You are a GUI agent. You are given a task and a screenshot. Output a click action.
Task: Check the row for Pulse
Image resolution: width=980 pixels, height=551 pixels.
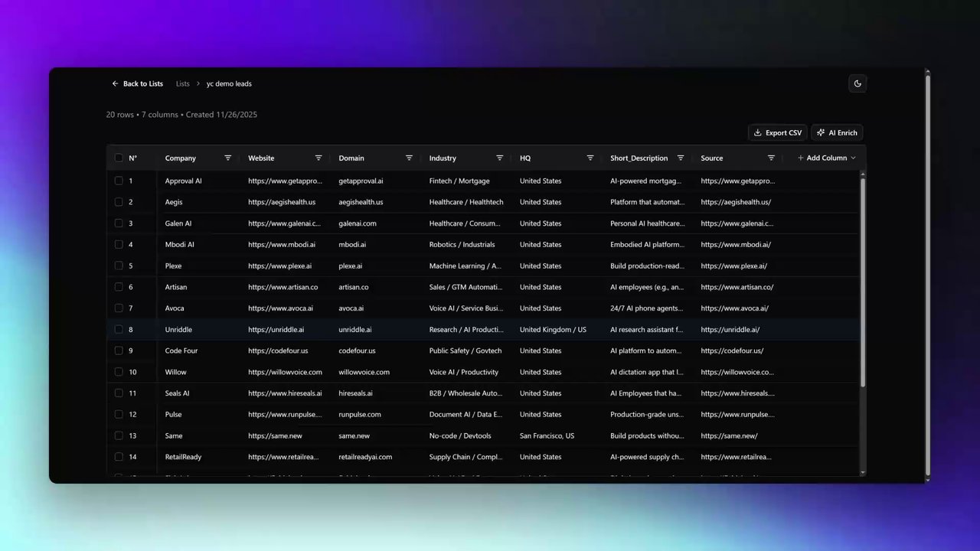pos(119,414)
